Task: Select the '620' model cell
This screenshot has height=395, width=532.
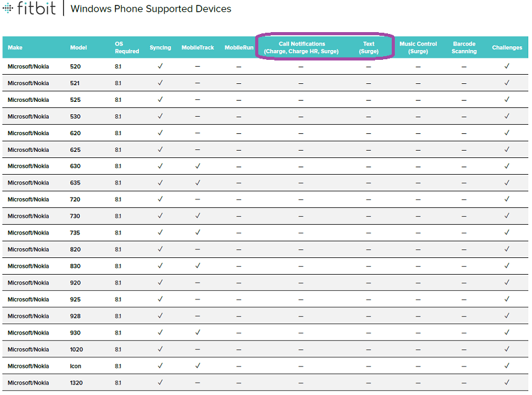Action: pyautogui.click(x=75, y=133)
